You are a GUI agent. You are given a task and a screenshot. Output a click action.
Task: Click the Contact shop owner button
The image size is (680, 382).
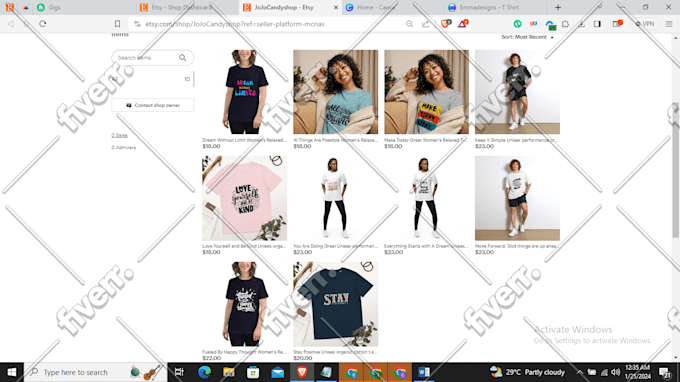(153, 105)
